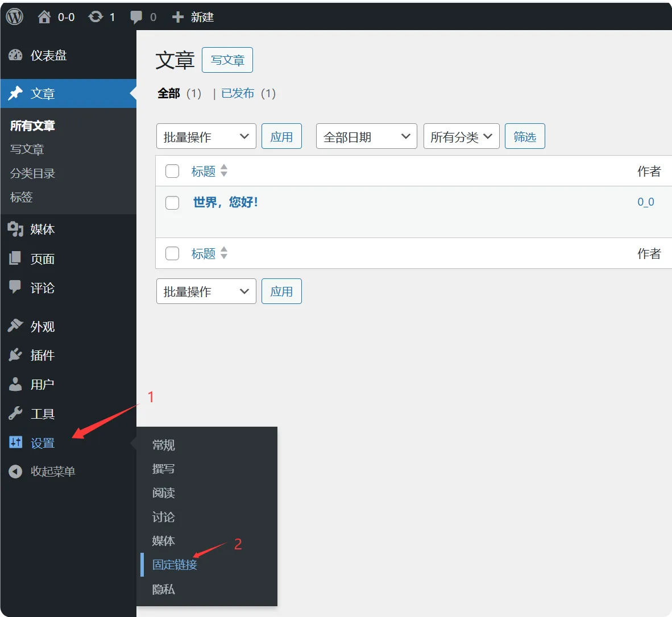Select the checkbox for post 世界，您好!
This screenshot has height=617, width=672.
pos(172,203)
